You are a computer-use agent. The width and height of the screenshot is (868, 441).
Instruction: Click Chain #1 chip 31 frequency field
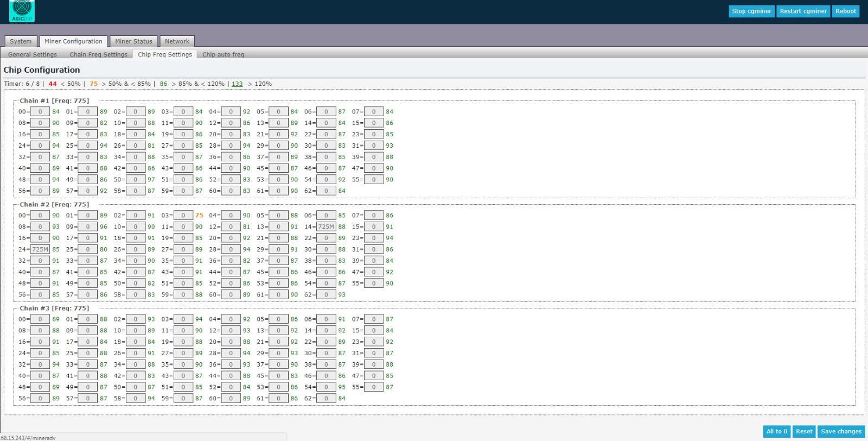(x=374, y=146)
